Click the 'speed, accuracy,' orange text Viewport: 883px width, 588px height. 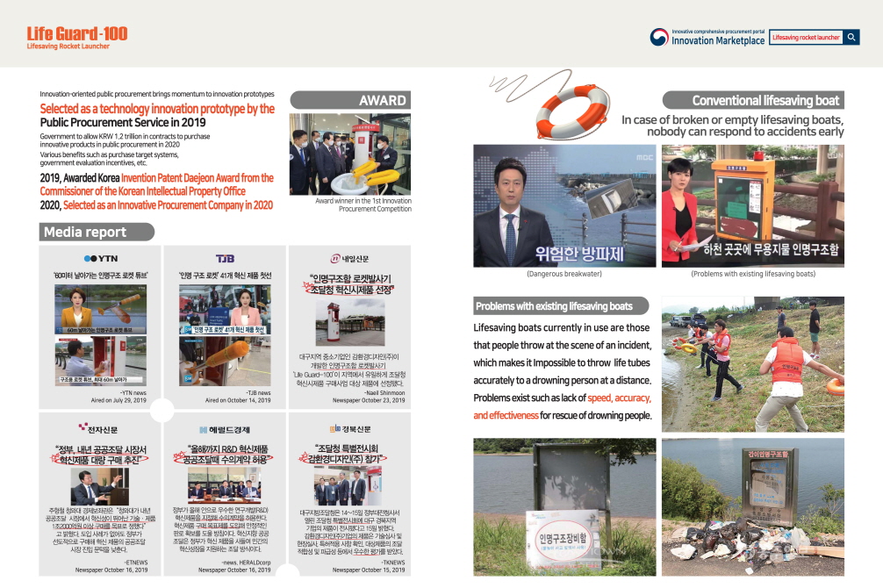click(x=619, y=398)
